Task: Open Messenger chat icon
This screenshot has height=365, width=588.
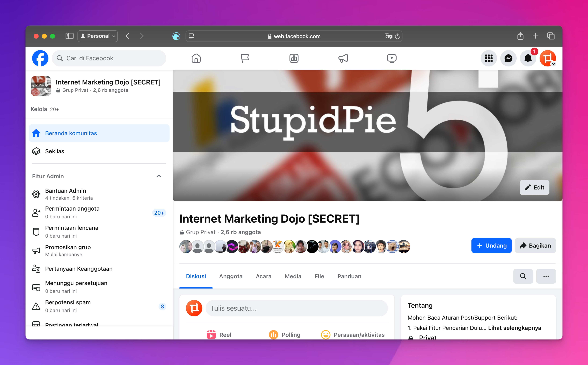Action: pyautogui.click(x=508, y=58)
